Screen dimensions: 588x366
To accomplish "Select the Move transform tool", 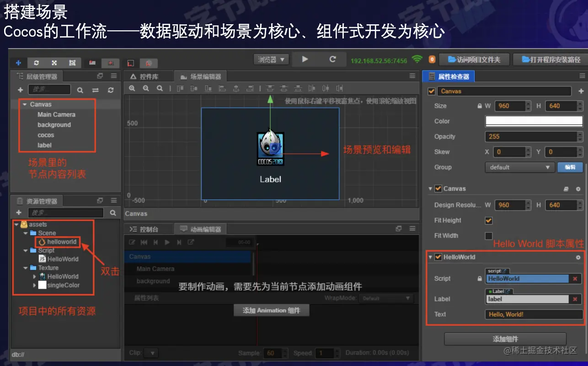I will coord(17,63).
